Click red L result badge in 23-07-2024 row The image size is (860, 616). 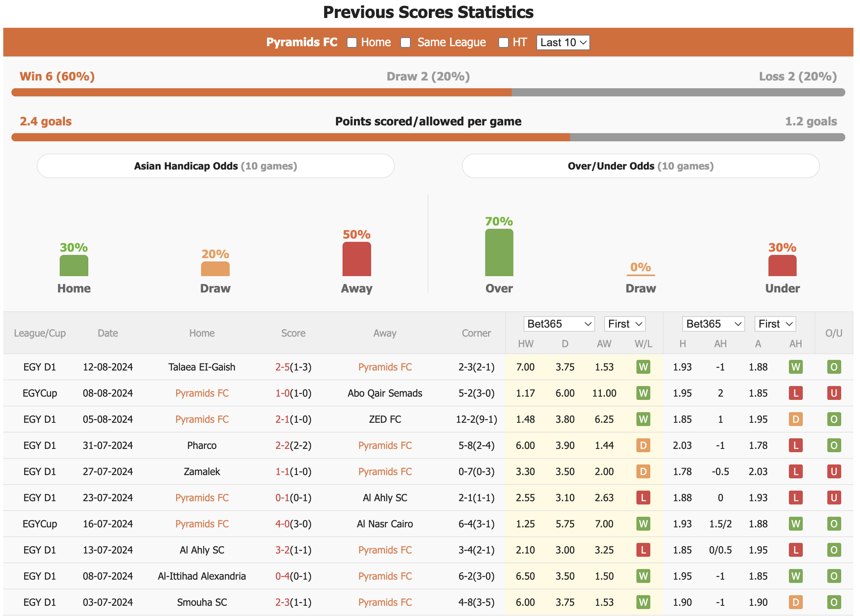click(x=643, y=498)
